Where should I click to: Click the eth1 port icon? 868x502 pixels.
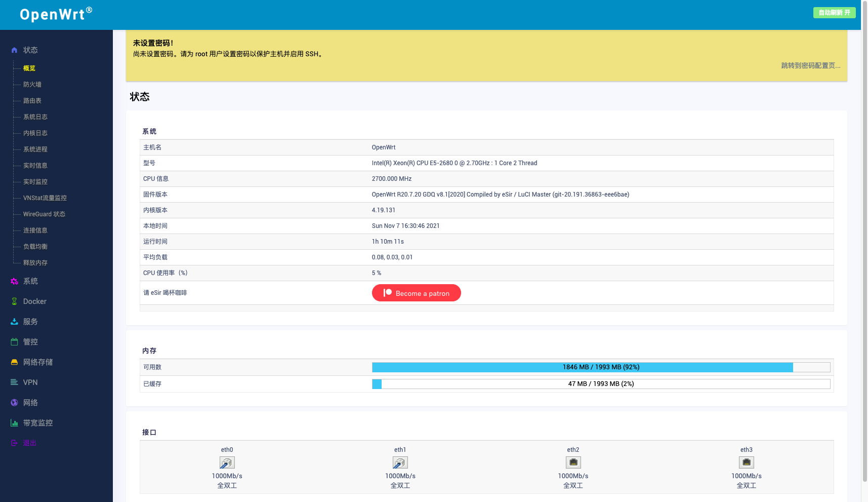pos(400,462)
